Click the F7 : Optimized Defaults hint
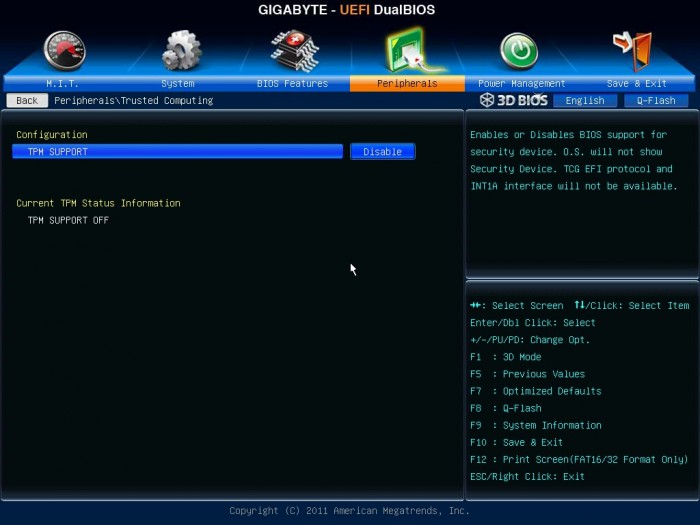This screenshot has height=525, width=700. click(x=536, y=391)
